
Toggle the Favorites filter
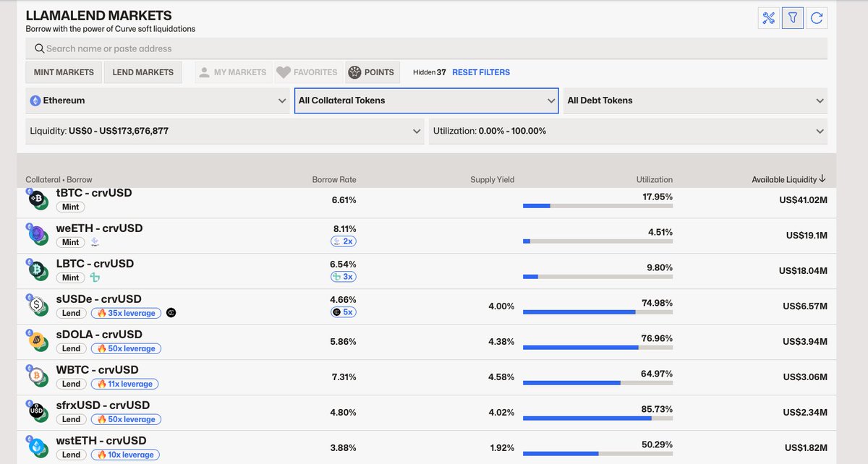tap(307, 72)
